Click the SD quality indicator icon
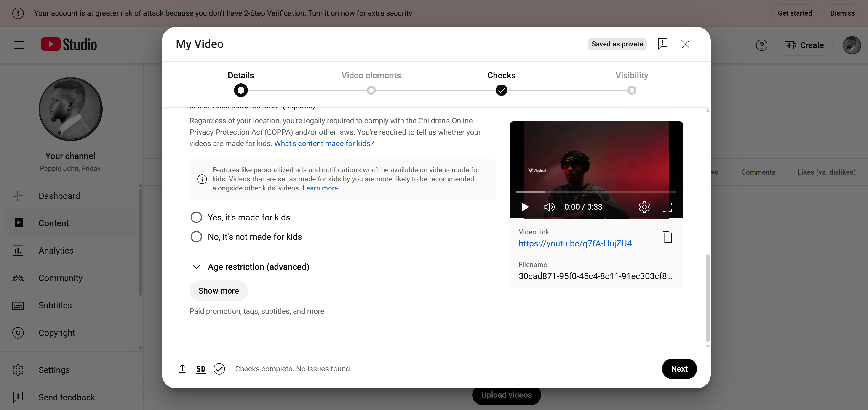The image size is (868, 410). tap(201, 369)
